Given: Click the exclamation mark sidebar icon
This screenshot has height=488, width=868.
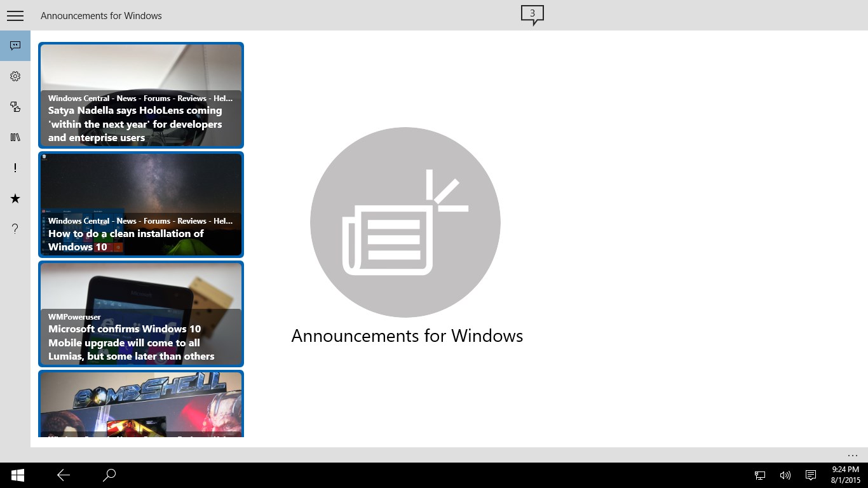Looking at the screenshot, I should click(15, 168).
